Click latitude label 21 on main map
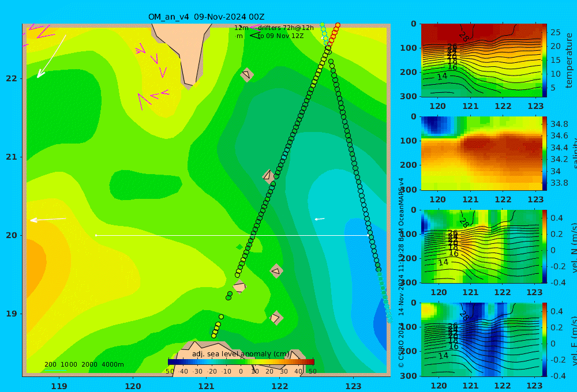 point(12,157)
